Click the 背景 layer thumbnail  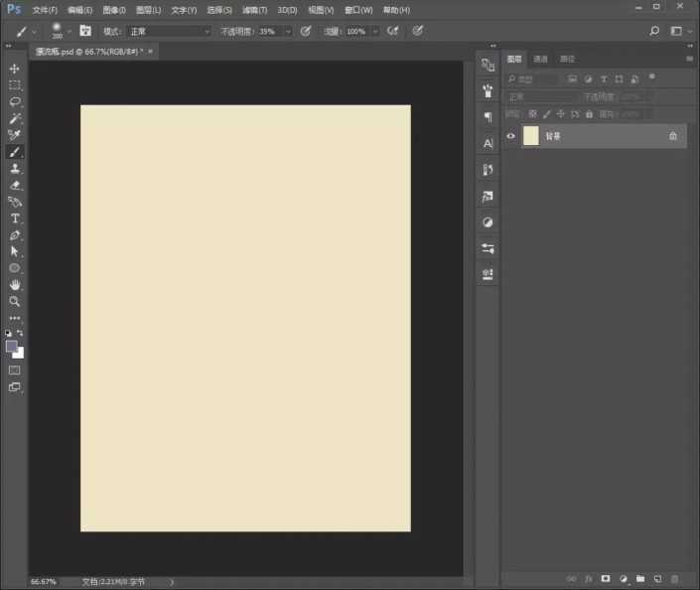pos(531,136)
